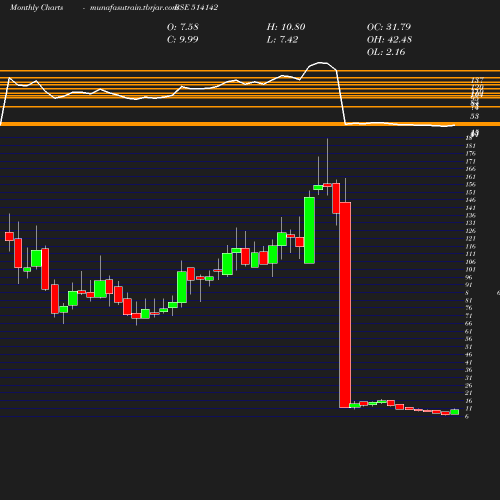
Task: Click the 101 price axis label
Action: 470,269
